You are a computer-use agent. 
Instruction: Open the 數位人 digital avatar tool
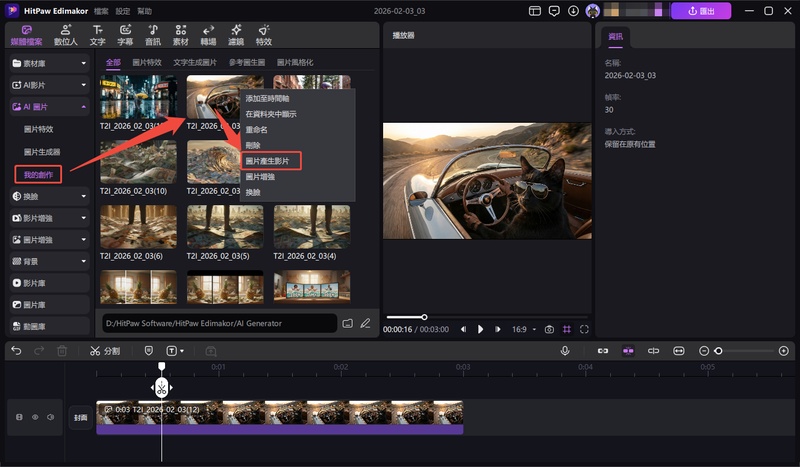65,36
